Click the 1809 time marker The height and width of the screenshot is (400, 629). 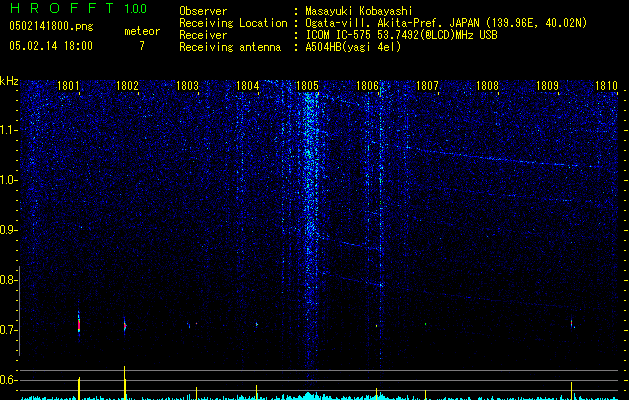tap(548, 85)
